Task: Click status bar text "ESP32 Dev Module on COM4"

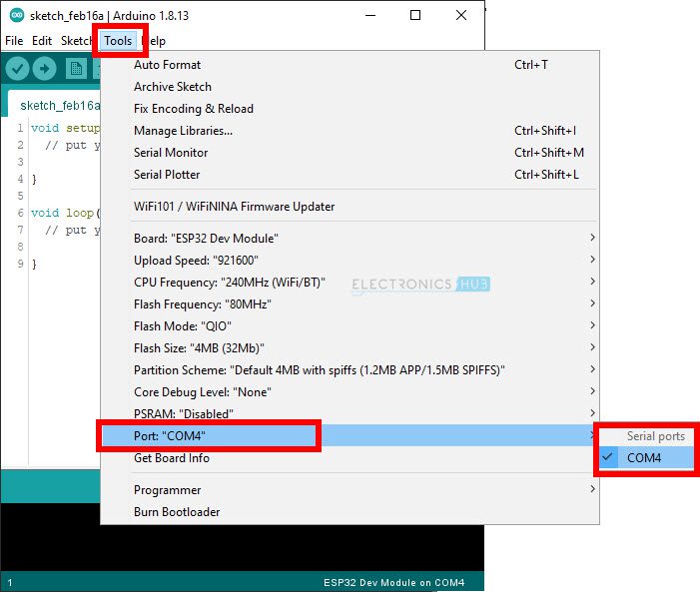Action: (393, 582)
